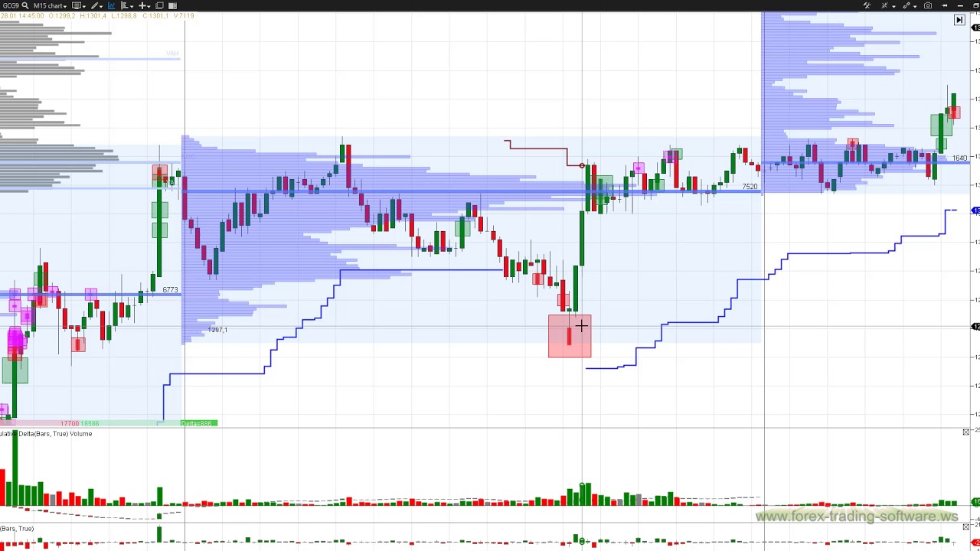Click the duplicate window square icon
The height and width of the screenshot is (551, 980).
[x=159, y=5]
